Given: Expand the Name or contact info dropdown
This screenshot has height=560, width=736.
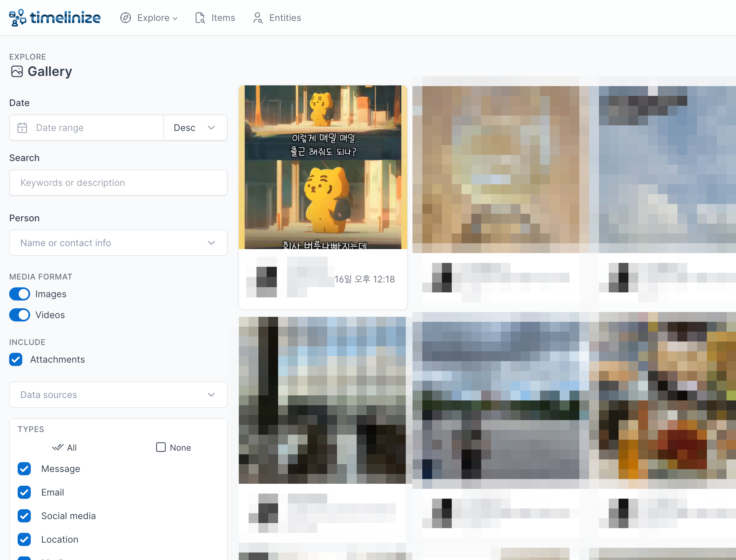Looking at the screenshot, I should pos(118,243).
